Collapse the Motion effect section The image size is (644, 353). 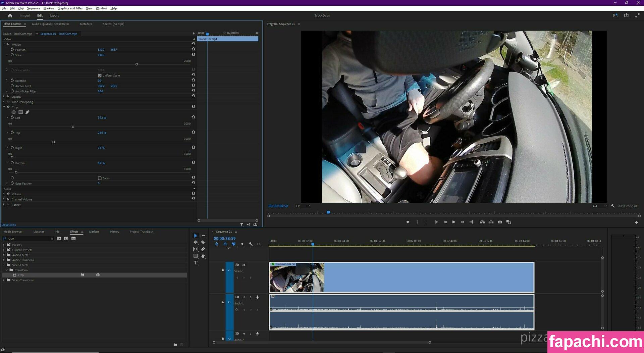[x=4, y=44]
